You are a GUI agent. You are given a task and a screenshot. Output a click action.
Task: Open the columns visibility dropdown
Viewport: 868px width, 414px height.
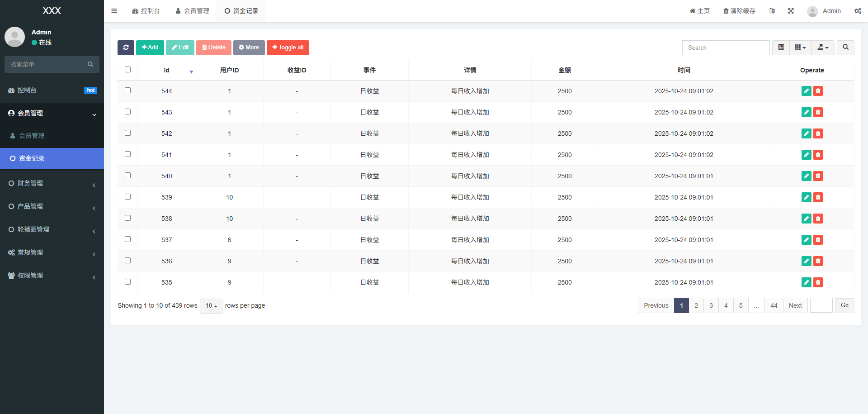pyautogui.click(x=800, y=48)
